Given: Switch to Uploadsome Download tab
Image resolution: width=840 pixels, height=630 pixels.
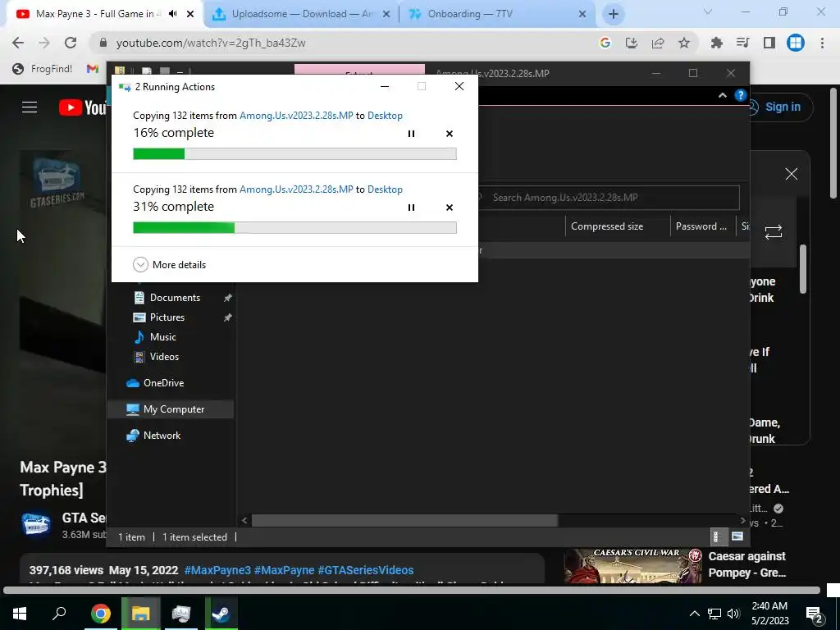Looking at the screenshot, I should (x=302, y=14).
